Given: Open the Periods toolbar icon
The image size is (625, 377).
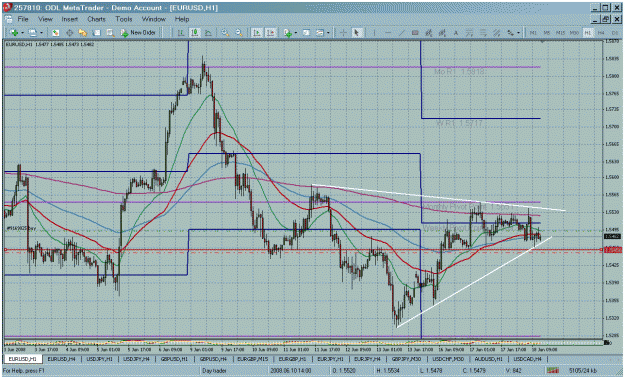Looking at the screenshot, I should pos(306,33).
